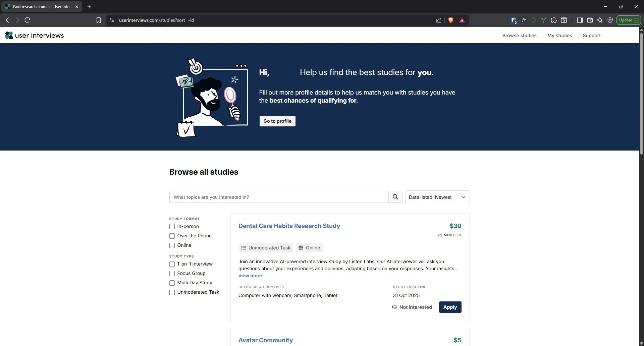Open the Date listed: Newest dropdown

click(437, 197)
